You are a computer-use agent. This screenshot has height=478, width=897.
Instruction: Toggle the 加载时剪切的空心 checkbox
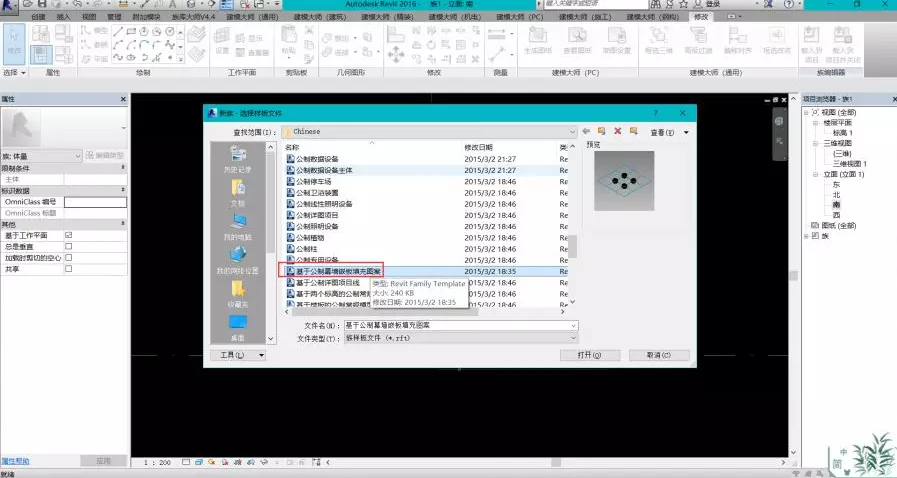(x=69, y=257)
